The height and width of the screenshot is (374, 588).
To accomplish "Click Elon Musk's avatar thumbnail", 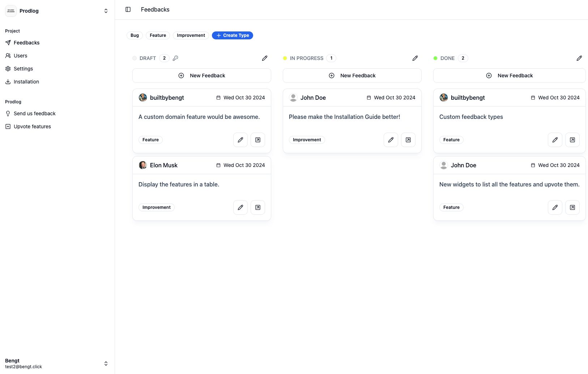I will pyautogui.click(x=143, y=165).
